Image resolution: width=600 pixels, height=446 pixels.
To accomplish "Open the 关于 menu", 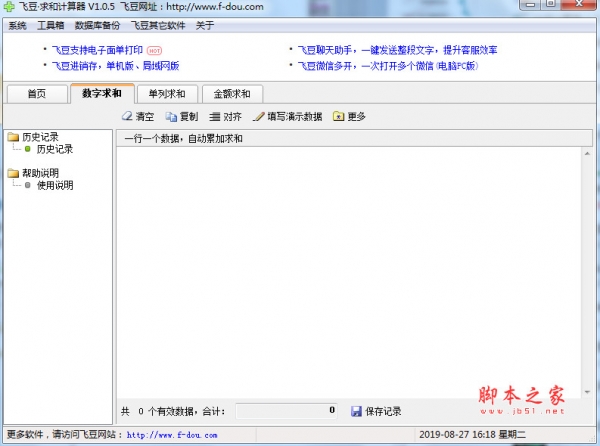I will click(x=205, y=26).
